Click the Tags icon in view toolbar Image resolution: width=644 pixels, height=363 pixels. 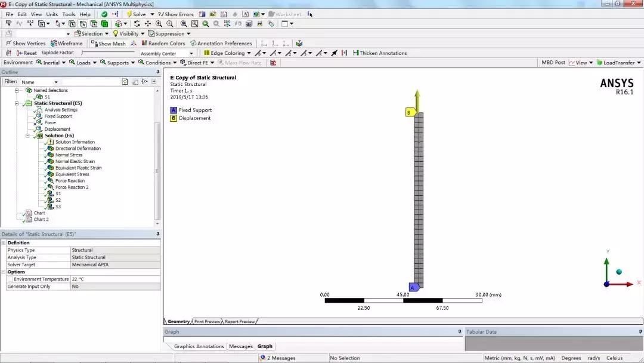click(x=271, y=24)
